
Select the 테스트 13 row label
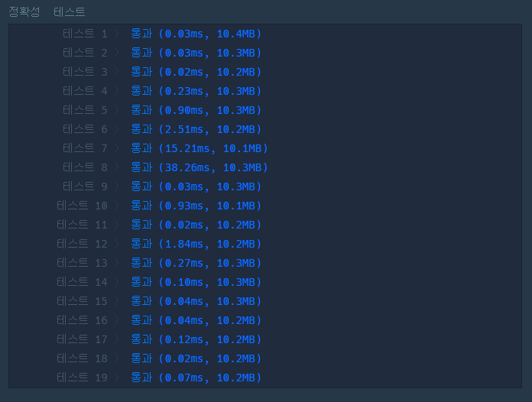[x=82, y=263]
